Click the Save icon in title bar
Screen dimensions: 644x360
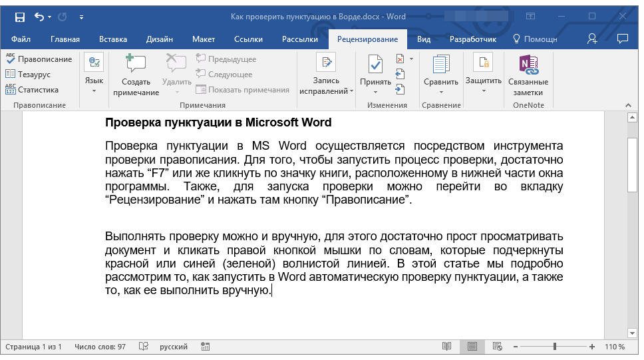click(x=20, y=17)
